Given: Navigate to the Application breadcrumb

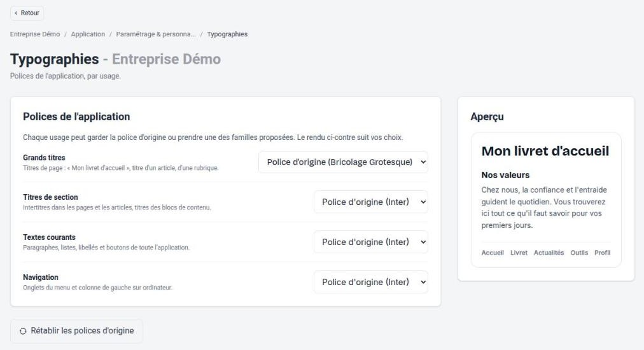Looking at the screenshot, I should (88, 34).
